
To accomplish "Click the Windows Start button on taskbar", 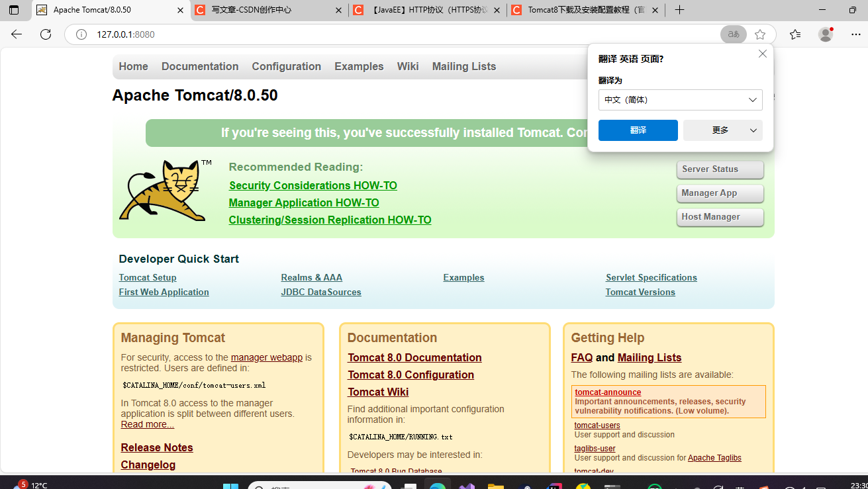I will (230, 486).
